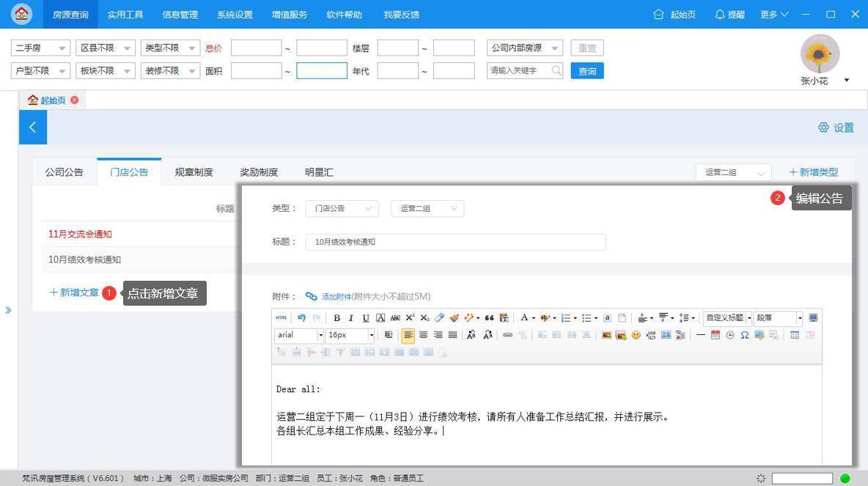Image resolution: width=868 pixels, height=486 pixels.
Task: Undo the last edit in the editor
Action: (302, 317)
